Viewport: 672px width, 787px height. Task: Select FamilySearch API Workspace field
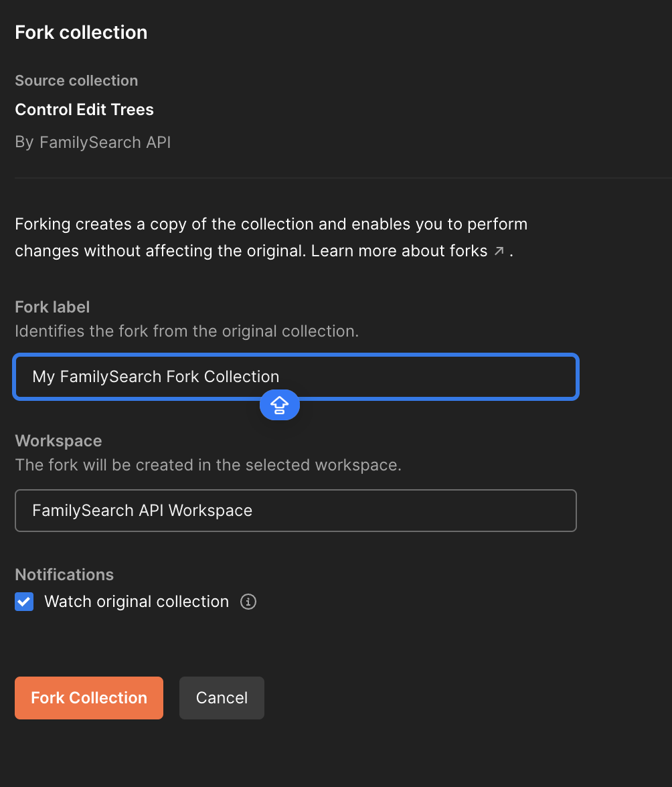295,510
